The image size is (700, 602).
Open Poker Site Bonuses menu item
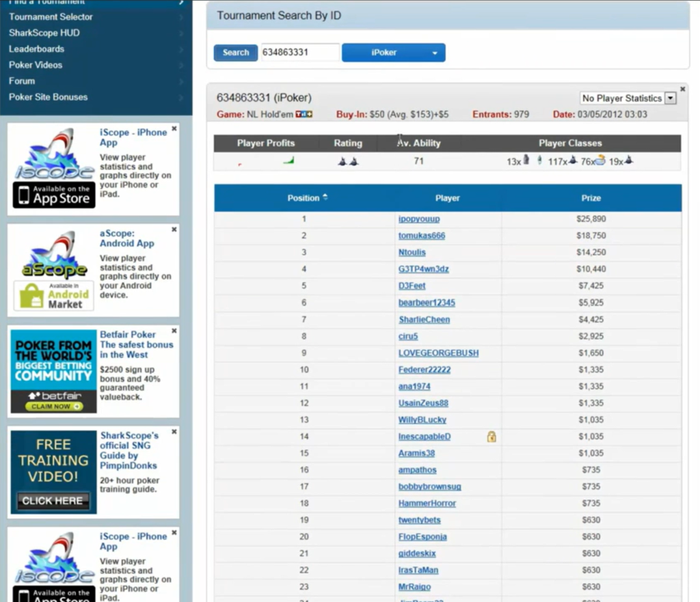tap(49, 97)
